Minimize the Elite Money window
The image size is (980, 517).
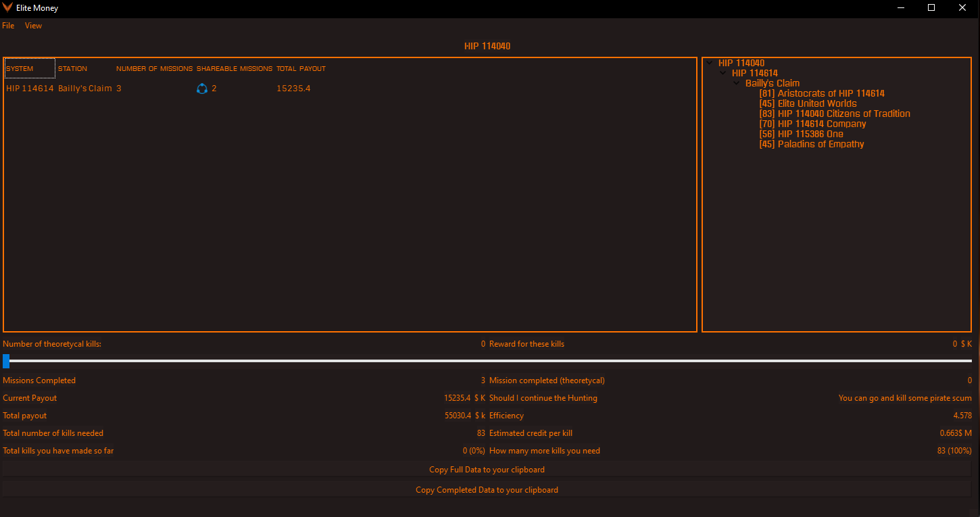pyautogui.click(x=901, y=8)
